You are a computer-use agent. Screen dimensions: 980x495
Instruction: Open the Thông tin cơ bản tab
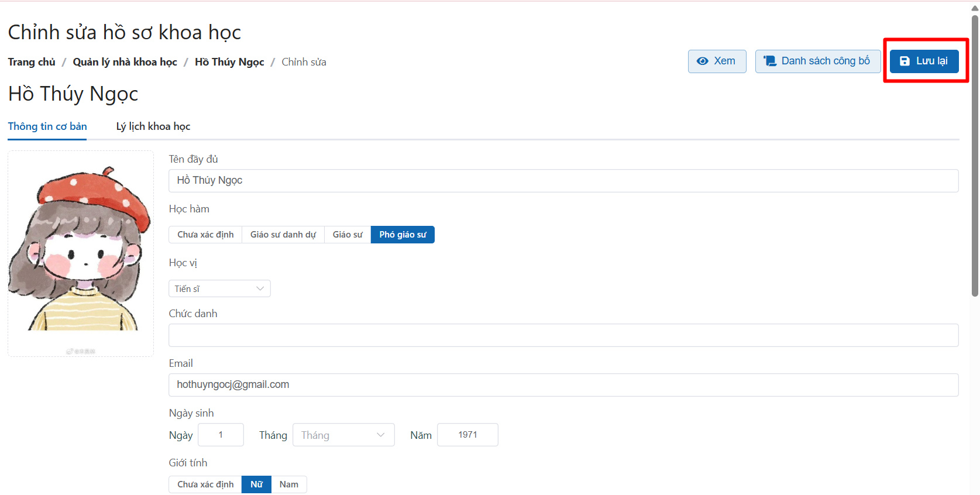(x=47, y=126)
